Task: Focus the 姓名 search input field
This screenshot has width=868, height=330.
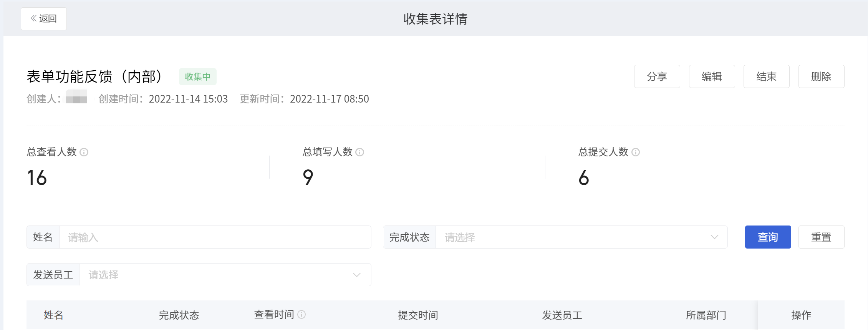Action: tap(215, 237)
